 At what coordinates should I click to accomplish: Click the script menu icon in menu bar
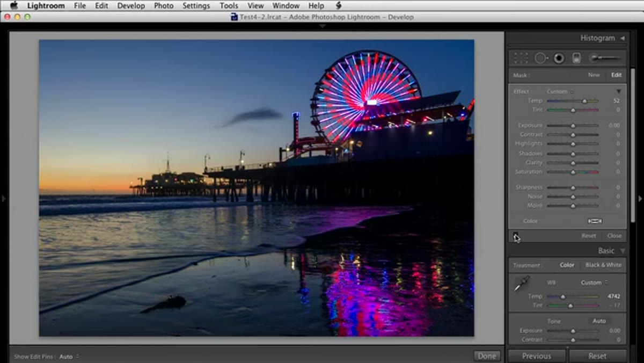tap(339, 5)
